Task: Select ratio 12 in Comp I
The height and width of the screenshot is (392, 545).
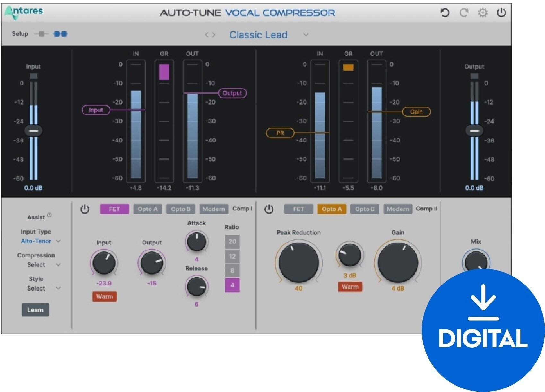Action: coord(232,256)
